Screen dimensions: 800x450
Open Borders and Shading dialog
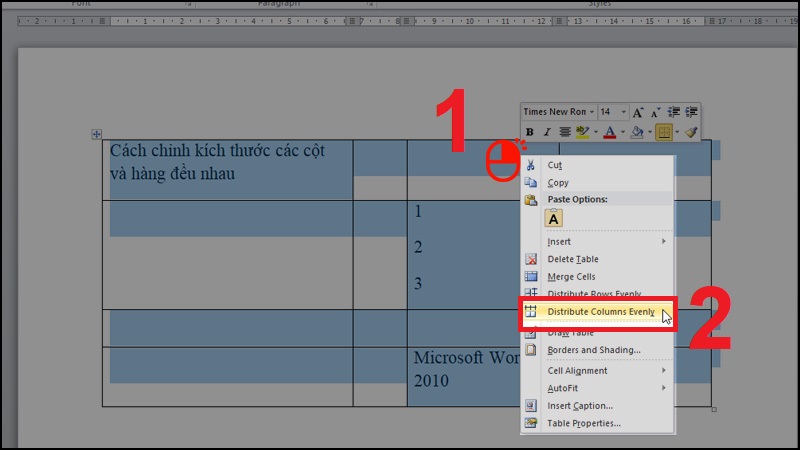[598, 349]
